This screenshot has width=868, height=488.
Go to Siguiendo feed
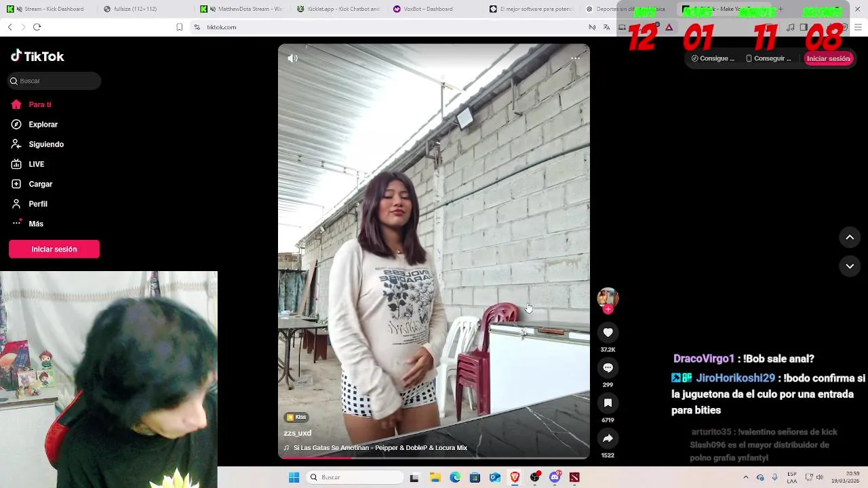[x=37, y=144]
